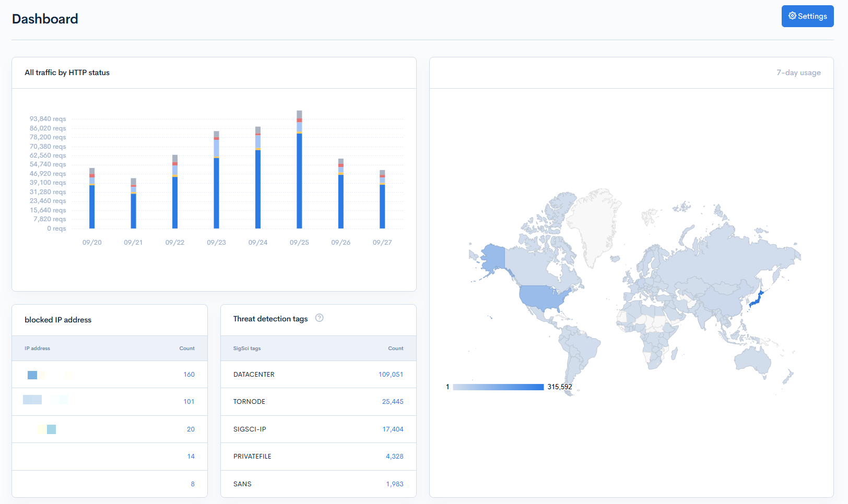848x504 pixels.
Task: Click the 09/24 date label on the chart axis
Action: (x=258, y=243)
